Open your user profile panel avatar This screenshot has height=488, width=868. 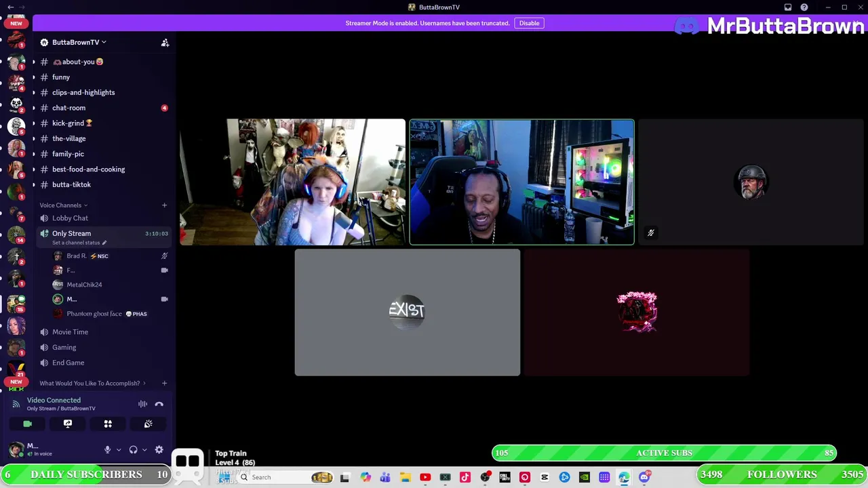pos(16,449)
